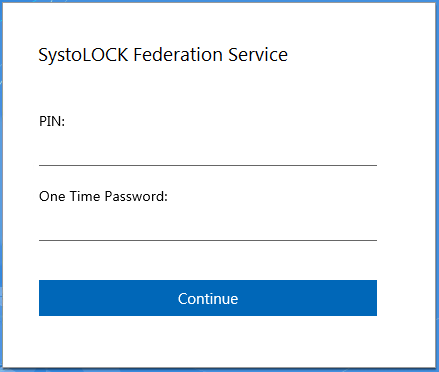Screen dimensions: 439x372
Task: Click the One Time Password: label
Action: pyautogui.click(x=103, y=196)
